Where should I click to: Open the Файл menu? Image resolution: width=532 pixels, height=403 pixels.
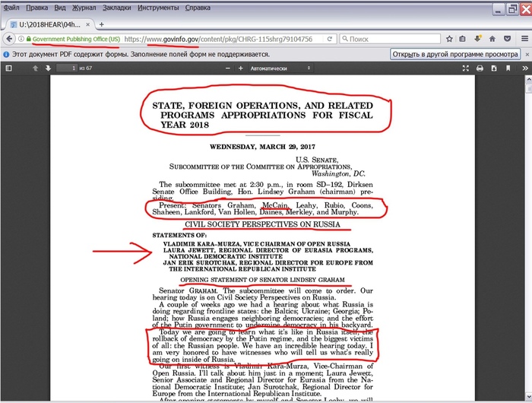(11, 8)
